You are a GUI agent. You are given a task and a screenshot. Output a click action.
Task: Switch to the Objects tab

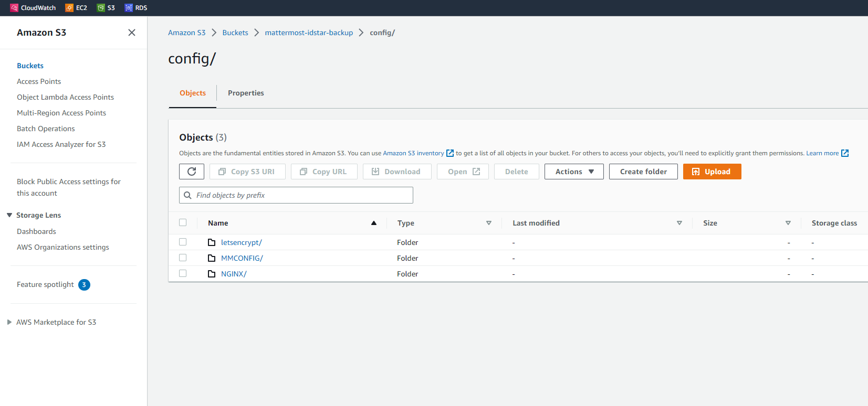point(193,93)
